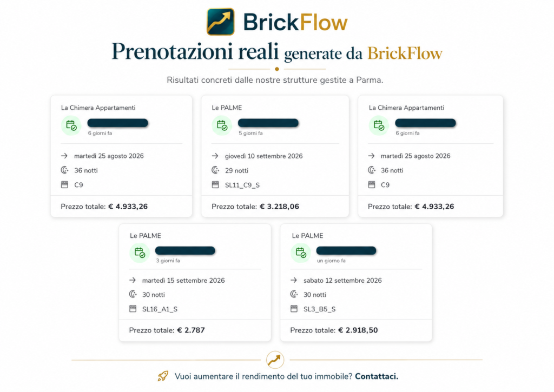Select the € 3.218,06 total price
Viewport: 554px width, 392px height.
coord(280,207)
